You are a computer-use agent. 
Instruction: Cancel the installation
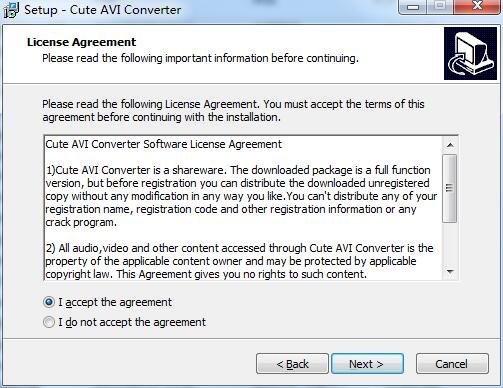(x=452, y=364)
